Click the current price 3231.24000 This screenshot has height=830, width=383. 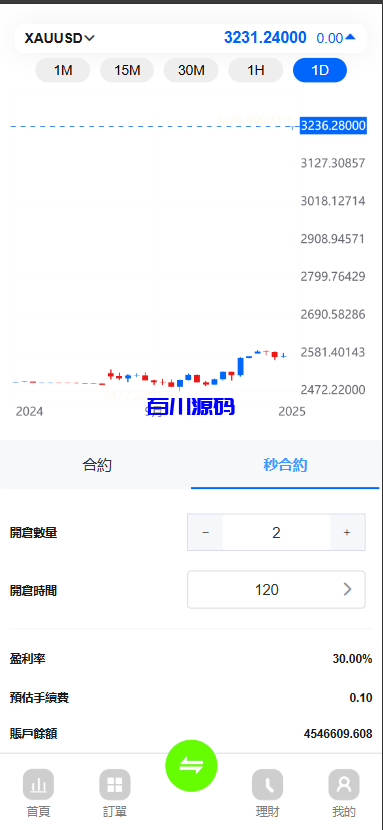pos(265,38)
